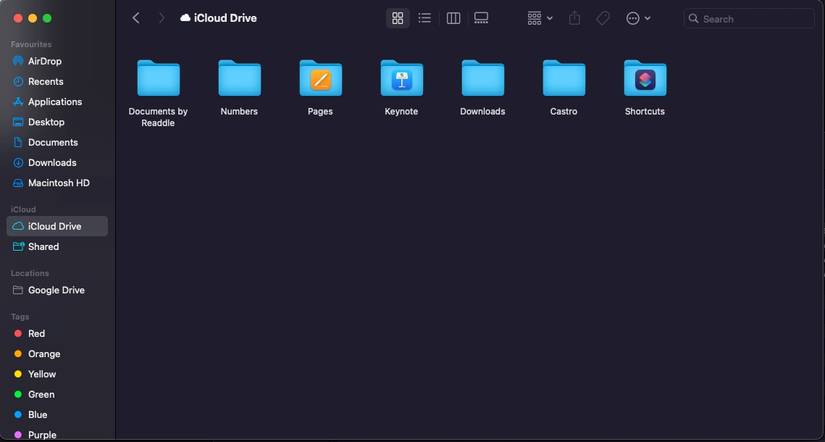
Task: Click the Locations section header
Action: tap(29, 273)
